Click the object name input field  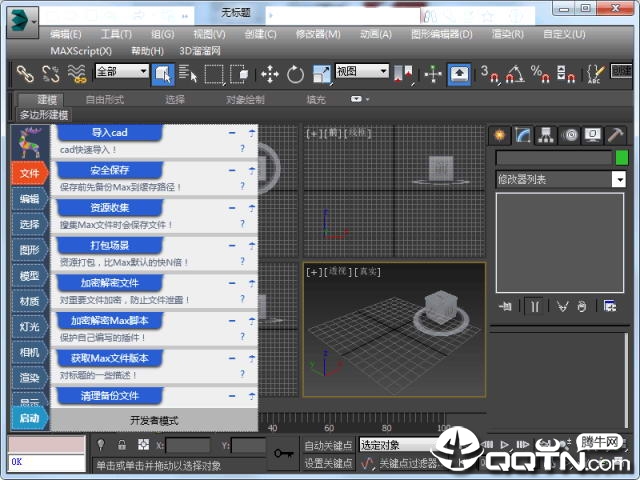[553, 158]
